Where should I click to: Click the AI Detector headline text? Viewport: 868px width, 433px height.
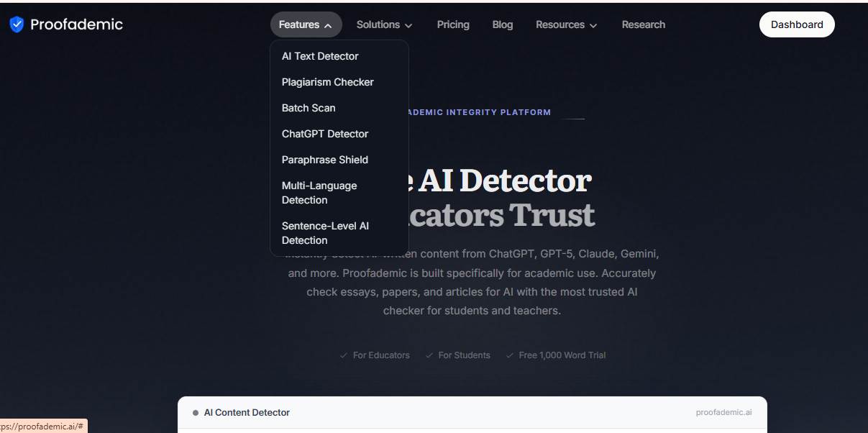(x=504, y=180)
